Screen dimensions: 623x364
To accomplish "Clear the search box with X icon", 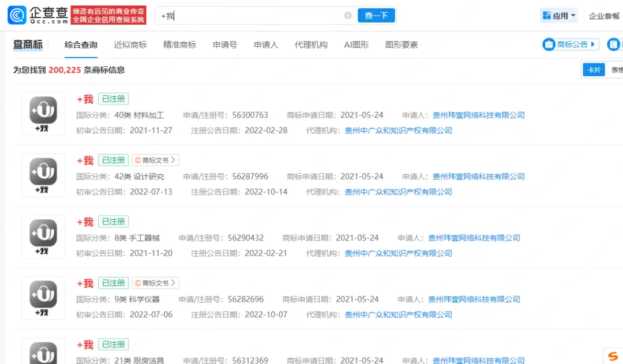I will (x=348, y=16).
